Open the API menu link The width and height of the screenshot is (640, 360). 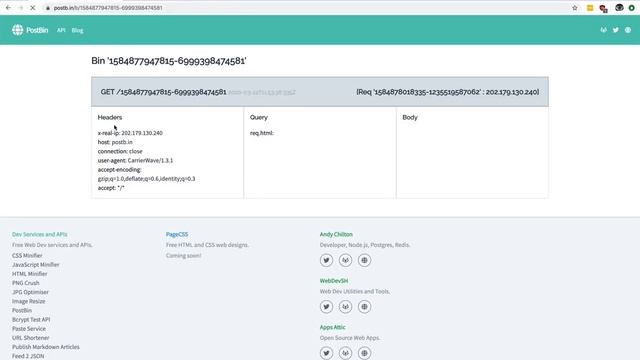coord(61,30)
